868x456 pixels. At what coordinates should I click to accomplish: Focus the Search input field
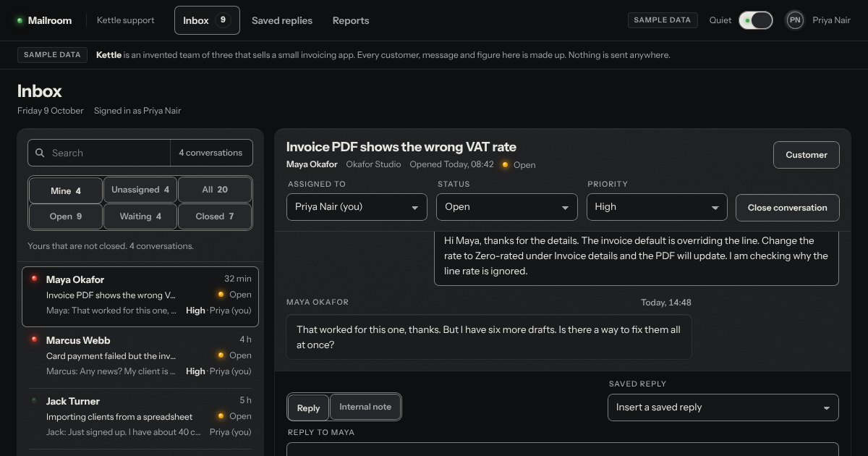(x=99, y=153)
